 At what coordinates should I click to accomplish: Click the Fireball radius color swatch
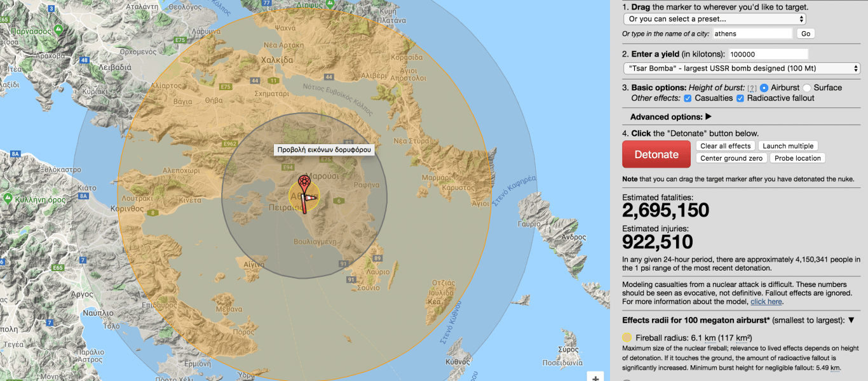pos(627,338)
